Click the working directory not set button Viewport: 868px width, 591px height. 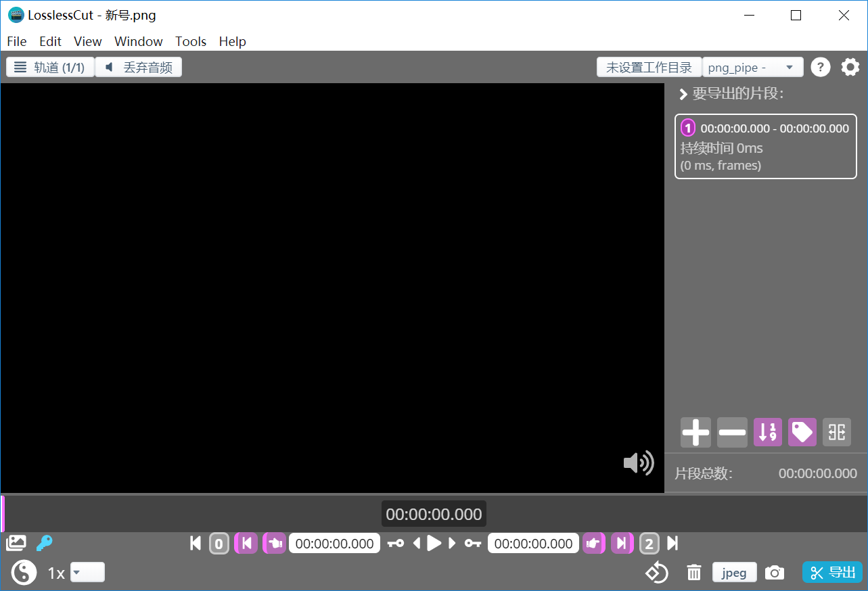coord(649,68)
